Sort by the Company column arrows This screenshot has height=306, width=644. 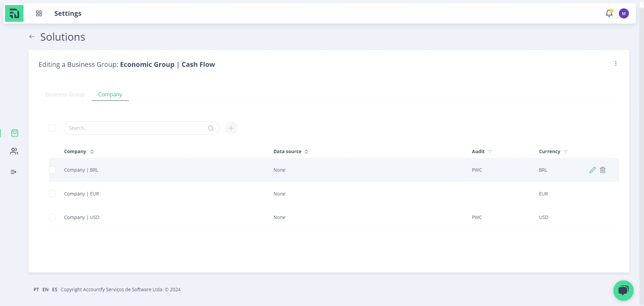point(92,152)
